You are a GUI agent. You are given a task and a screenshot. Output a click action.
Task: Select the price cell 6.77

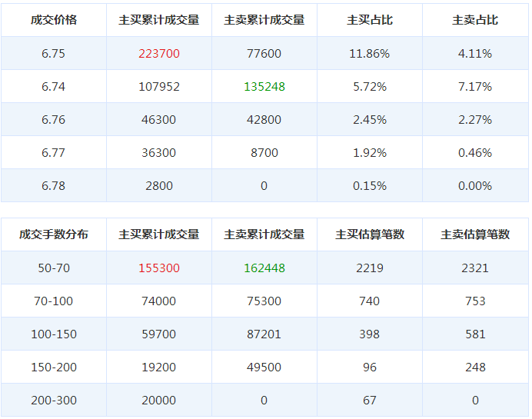point(53,153)
